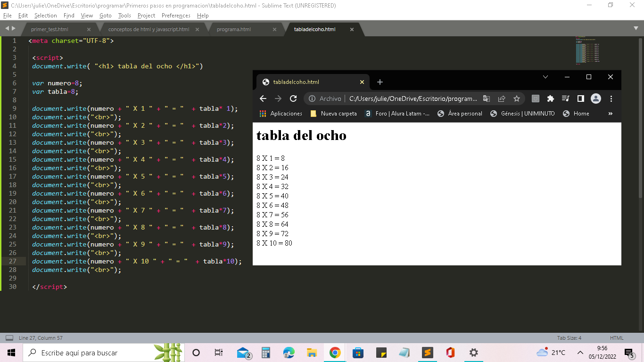Open Foro | Alura Latam bookmark

tap(397, 114)
